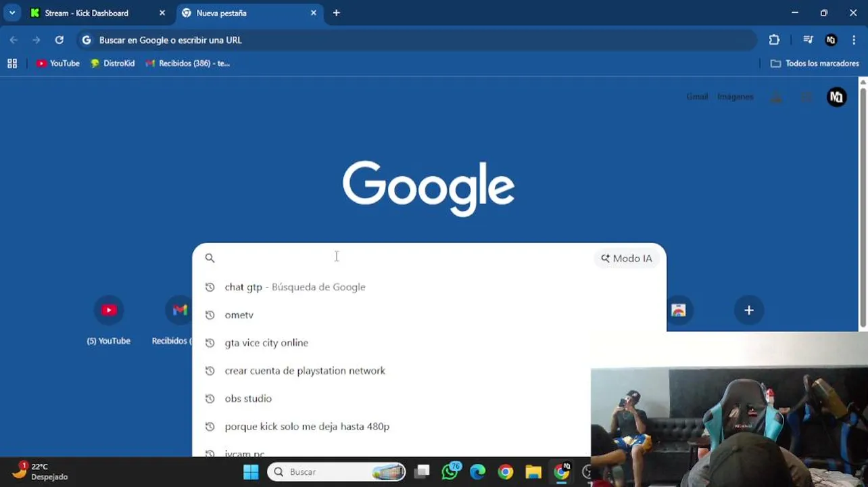Open the Chrome profile icon on taskbar
Screen dimensions: 868x487
click(x=562, y=472)
